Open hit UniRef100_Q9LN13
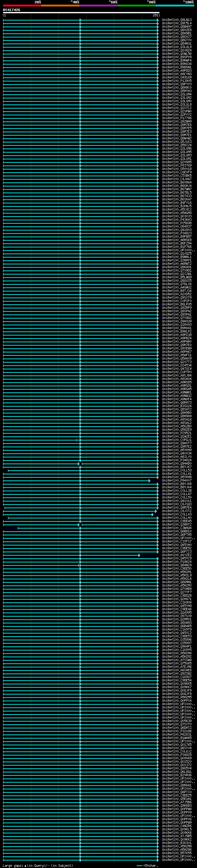This screenshot has width=197, height=868. (177, 20)
